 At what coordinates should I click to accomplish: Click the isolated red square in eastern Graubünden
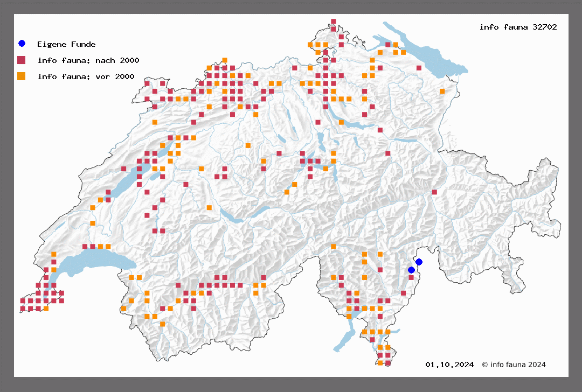click(434, 192)
